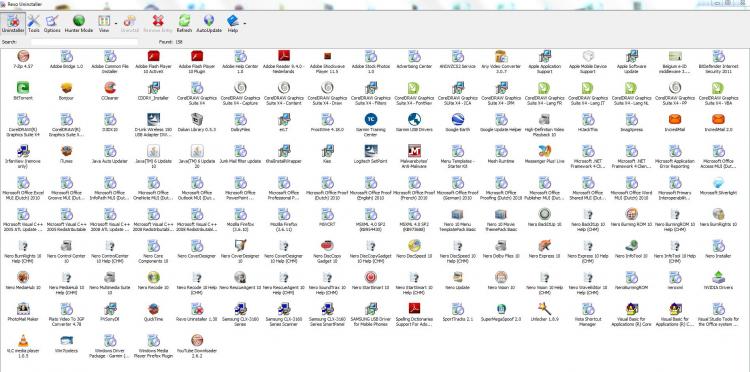Open the Tools toolbar button

33,23
